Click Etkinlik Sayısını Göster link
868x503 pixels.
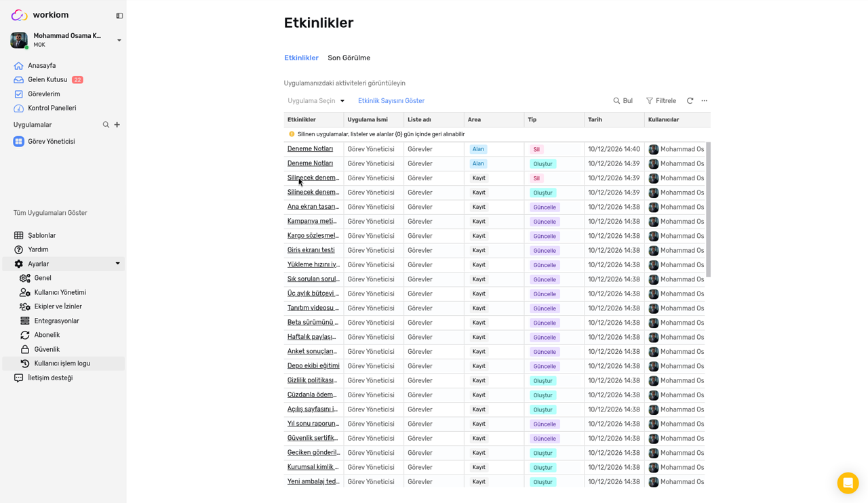(x=391, y=101)
